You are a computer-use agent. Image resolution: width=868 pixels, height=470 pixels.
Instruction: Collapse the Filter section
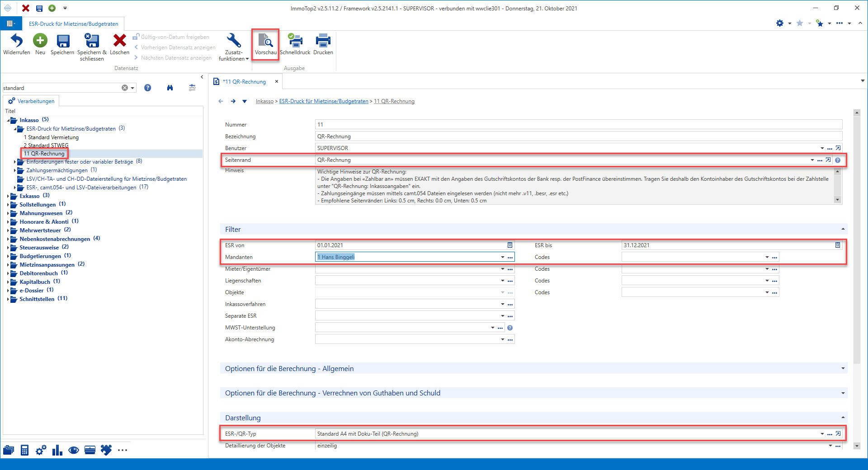coord(843,229)
